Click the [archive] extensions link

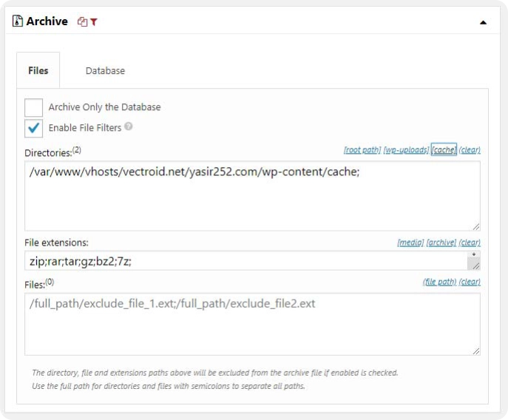coord(441,243)
